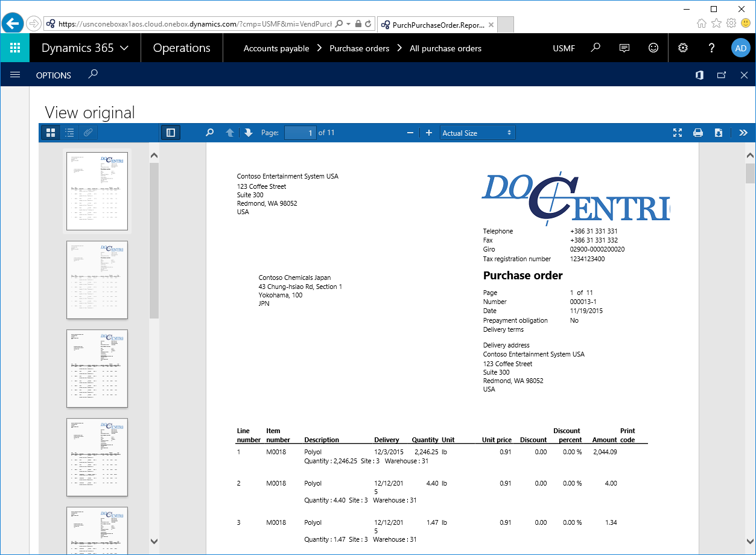This screenshot has width=756, height=555.
Task: Click the document scroll-down arrow
Action: click(750, 541)
